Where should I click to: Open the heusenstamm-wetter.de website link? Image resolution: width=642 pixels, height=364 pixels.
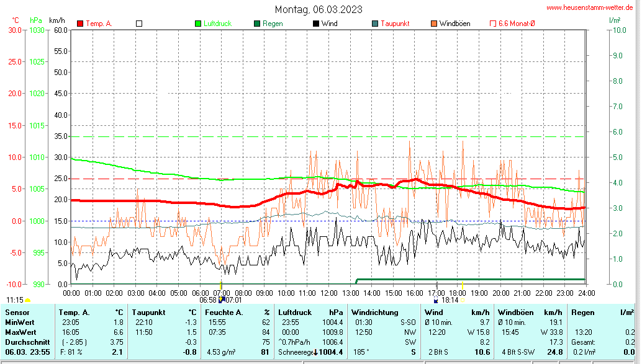(x=589, y=7)
